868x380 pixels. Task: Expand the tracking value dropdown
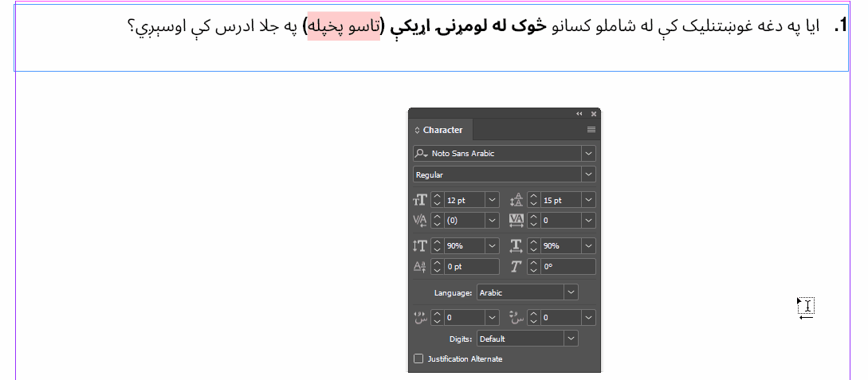589,220
